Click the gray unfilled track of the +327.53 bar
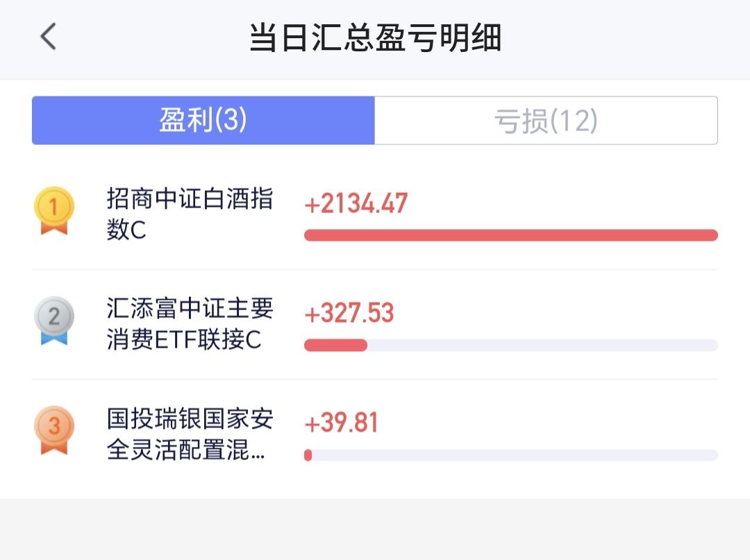The image size is (750, 560). (542, 345)
